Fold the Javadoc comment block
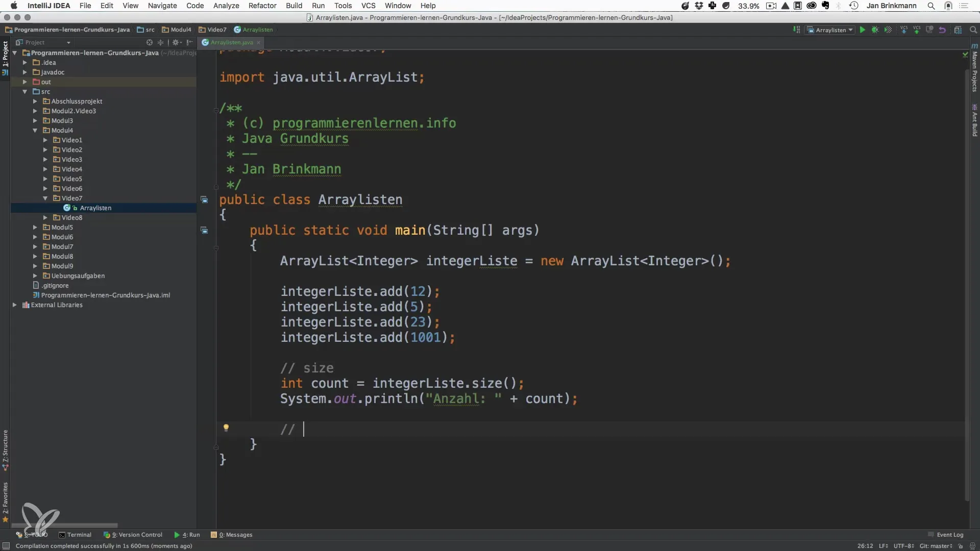980x551 pixels. pyautogui.click(x=216, y=109)
